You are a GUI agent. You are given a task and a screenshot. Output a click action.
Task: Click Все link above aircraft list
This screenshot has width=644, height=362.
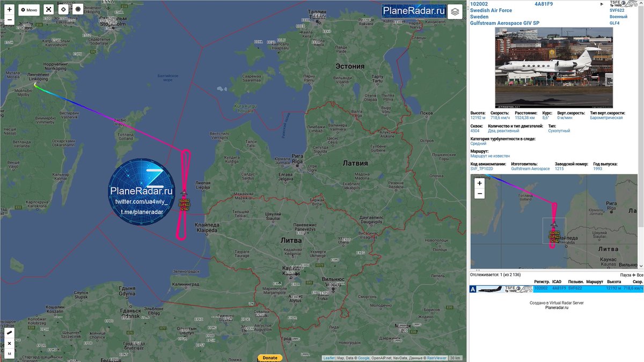click(x=640, y=275)
